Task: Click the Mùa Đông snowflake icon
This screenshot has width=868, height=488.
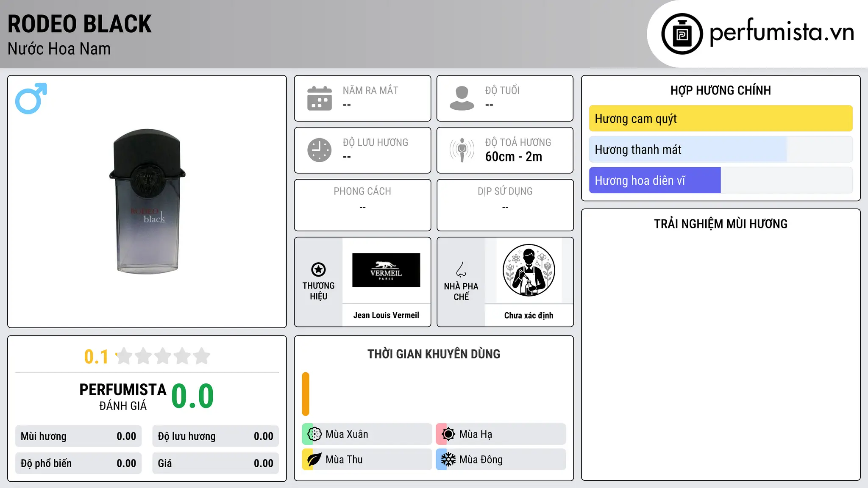Action: point(448,460)
